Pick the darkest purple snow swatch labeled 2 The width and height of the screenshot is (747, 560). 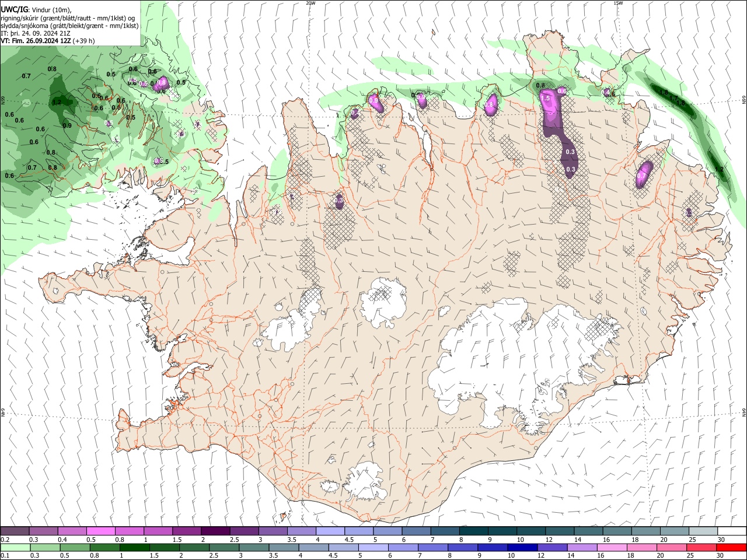[x=215, y=531]
